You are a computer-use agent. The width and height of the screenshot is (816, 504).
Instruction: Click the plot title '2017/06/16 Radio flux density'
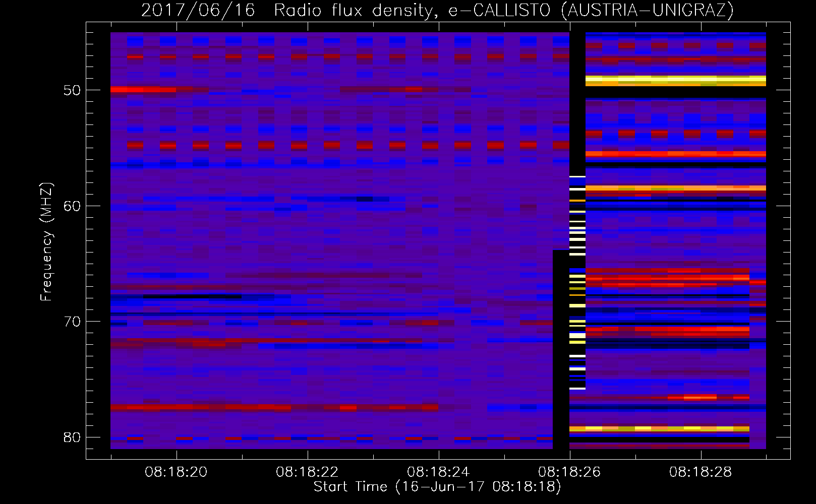click(x=437, y=10)
